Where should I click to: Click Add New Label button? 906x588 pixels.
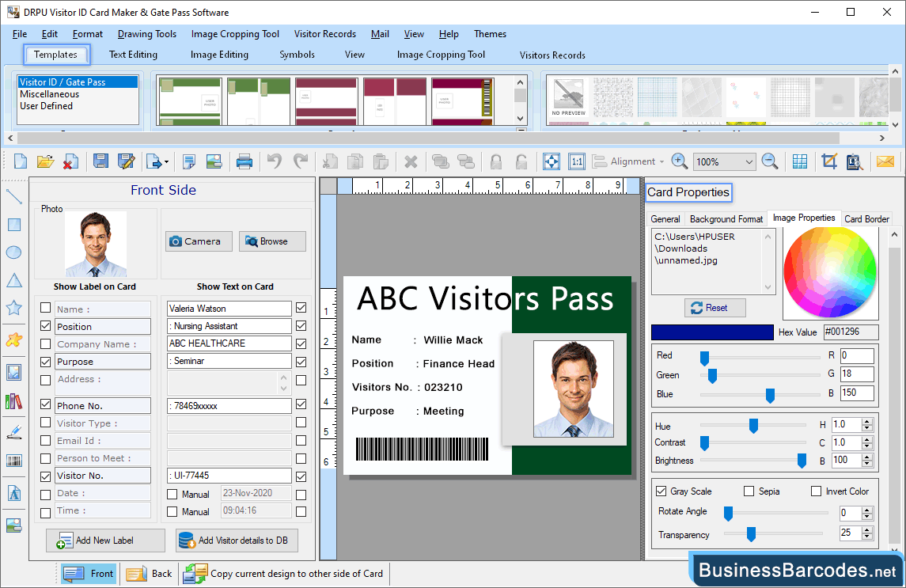pyautogui.click(x=105, y=541)
